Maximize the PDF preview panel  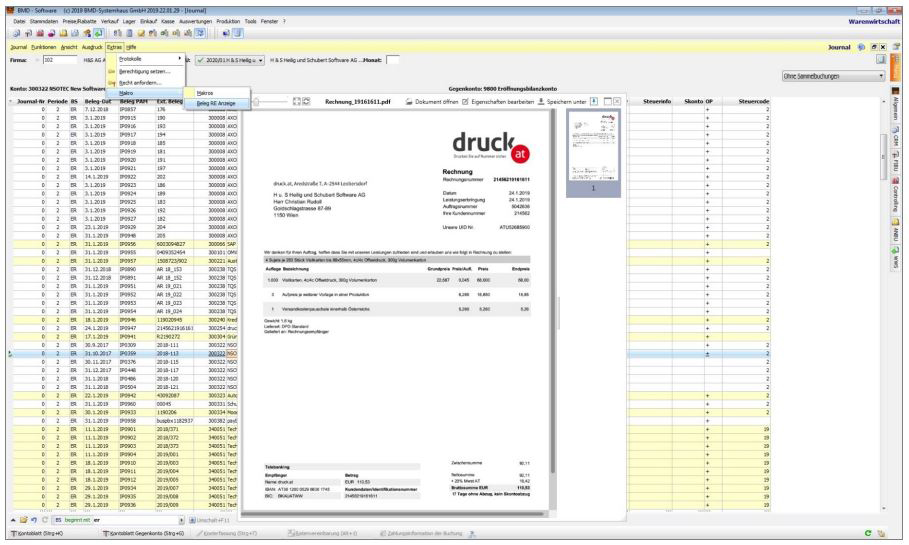pyautogui.click(x=608, y=101)
